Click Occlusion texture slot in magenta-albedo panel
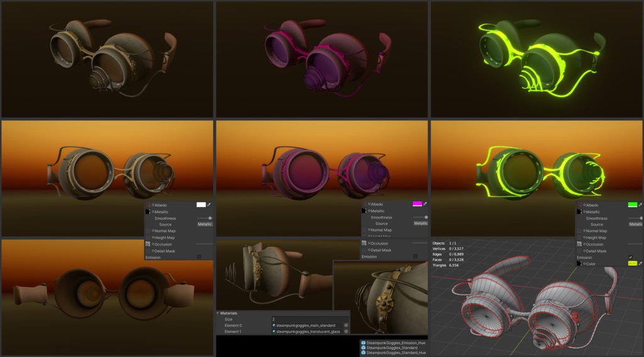Viewport: 644px width, 357px height. [364, 243]
